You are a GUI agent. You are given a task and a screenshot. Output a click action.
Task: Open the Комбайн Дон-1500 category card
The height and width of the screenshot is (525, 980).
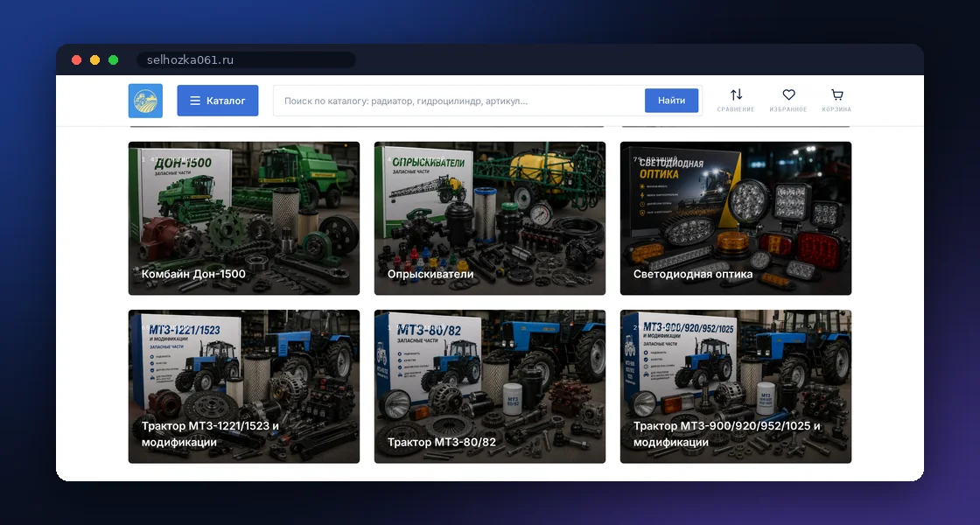pos(244,218)
